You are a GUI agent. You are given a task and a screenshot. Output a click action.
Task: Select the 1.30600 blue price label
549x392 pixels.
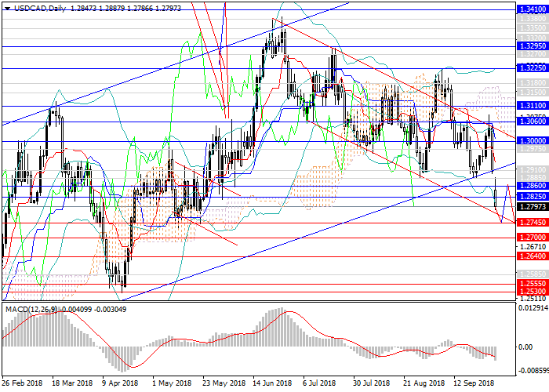pyautogui.click(x=533, y=122)
